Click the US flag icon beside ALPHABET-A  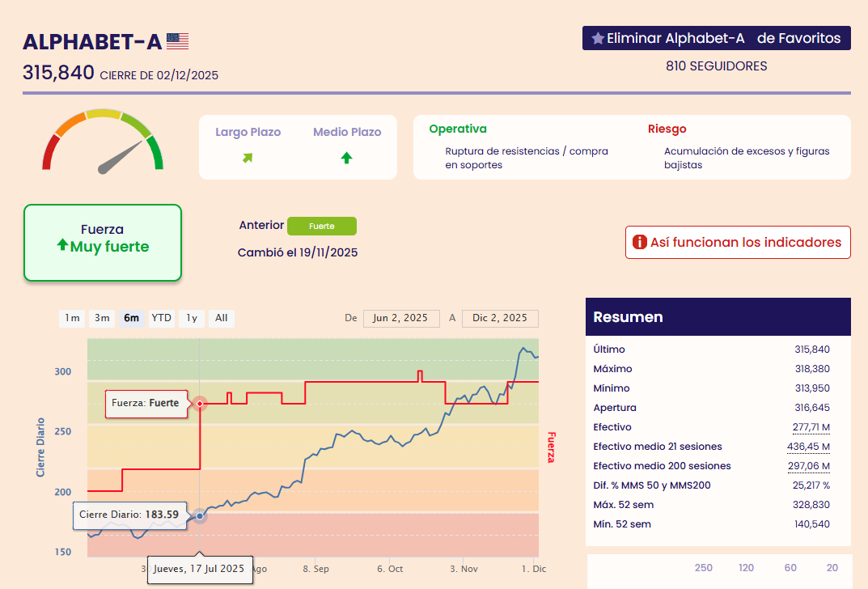(x=178, y=41)
